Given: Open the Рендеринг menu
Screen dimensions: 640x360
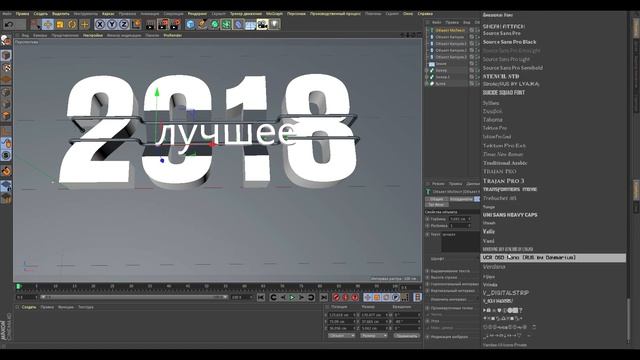Looking at the screenshot, I should pyautogui.click(x=197, y=14).
